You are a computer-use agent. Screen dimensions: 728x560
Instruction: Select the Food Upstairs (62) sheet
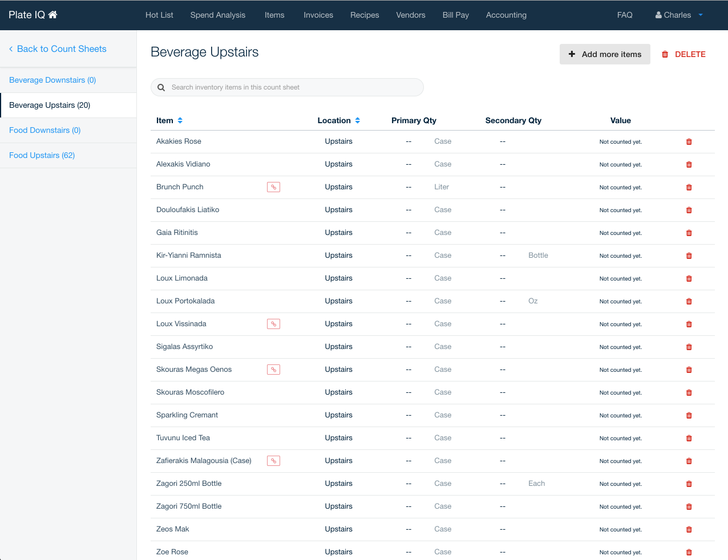tap(68, 156)
